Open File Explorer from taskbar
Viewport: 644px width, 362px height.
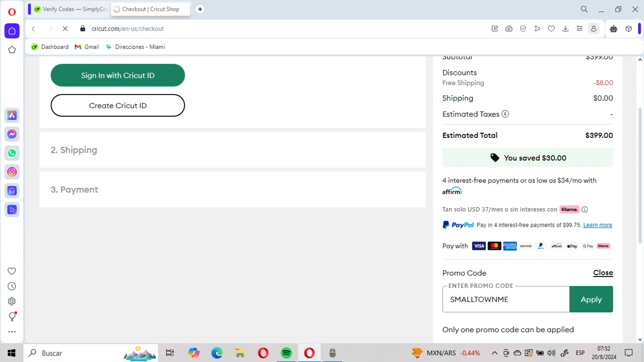click(240, 353)
